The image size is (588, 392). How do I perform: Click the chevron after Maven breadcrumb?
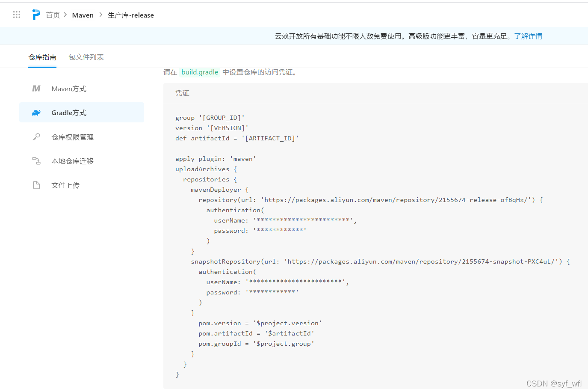coord(101,15)
